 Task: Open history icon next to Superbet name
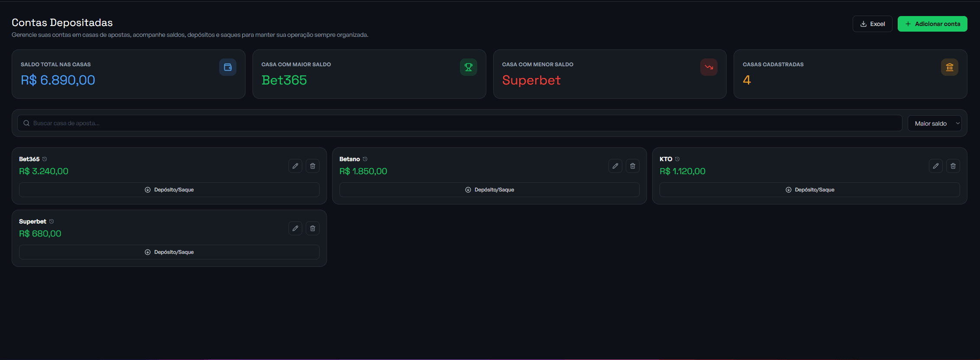[52, 221]
